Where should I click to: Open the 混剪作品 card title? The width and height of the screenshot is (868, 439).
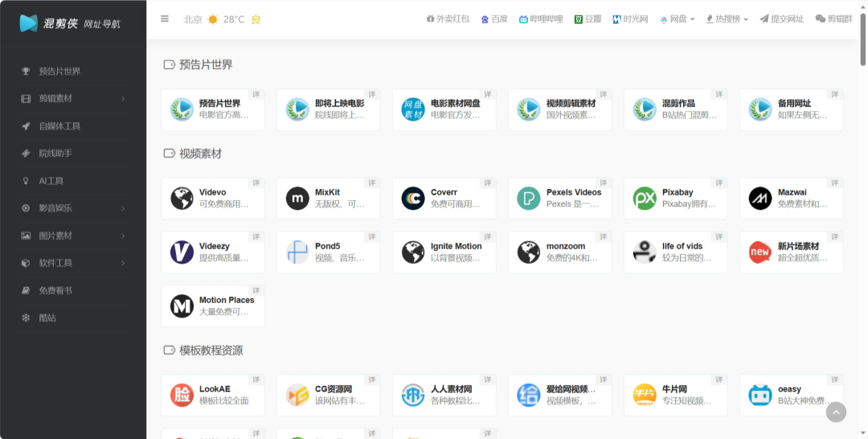point(678,104)
